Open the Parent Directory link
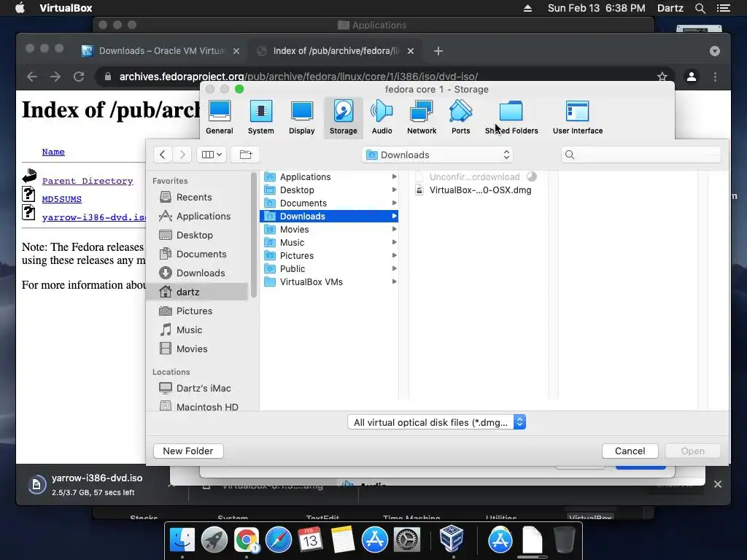Screen dimensions: 747x560 click(88, 181)
